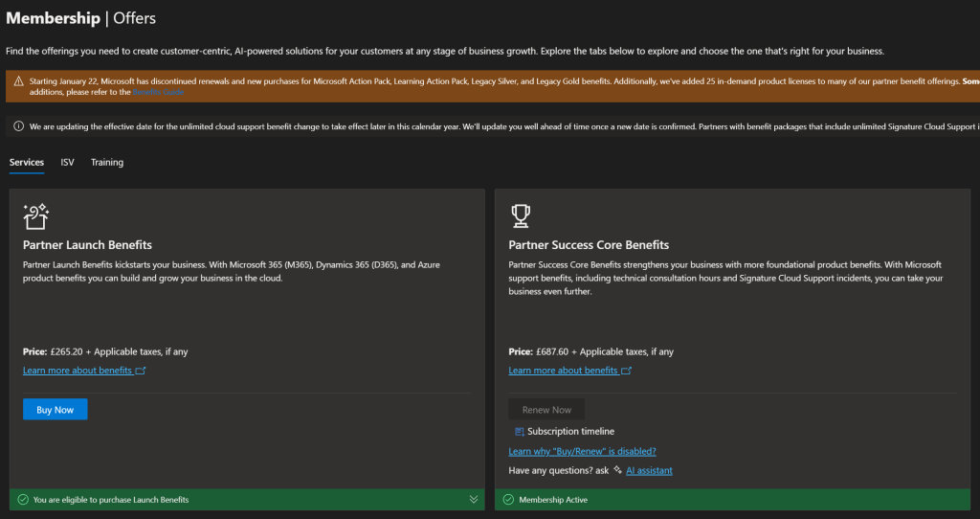Click the disabled Renew Now button
The height and width of the screenshot is (519, 980).
pos(546,410)
